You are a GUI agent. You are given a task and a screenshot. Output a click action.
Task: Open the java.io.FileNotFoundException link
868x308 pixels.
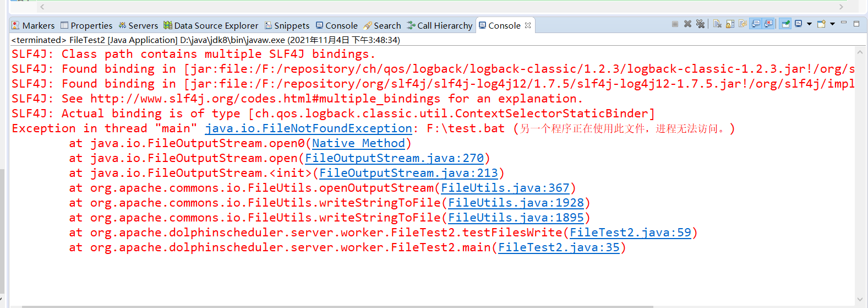(x=309, y=128)
